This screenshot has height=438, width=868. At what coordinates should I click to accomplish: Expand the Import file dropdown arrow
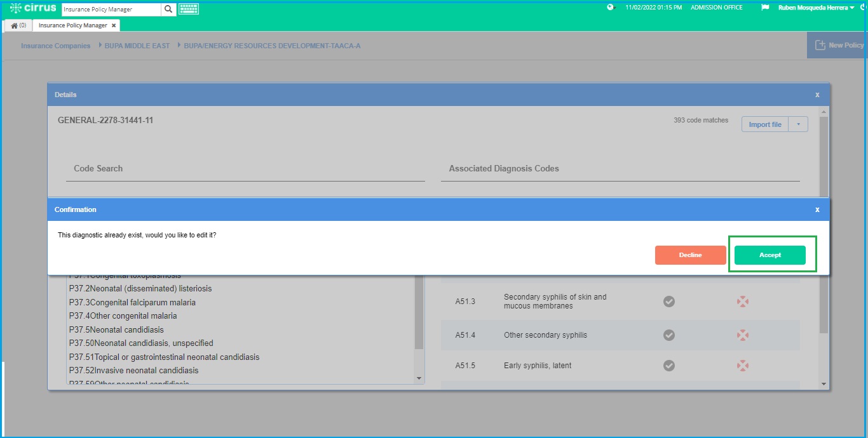[799, 124]
